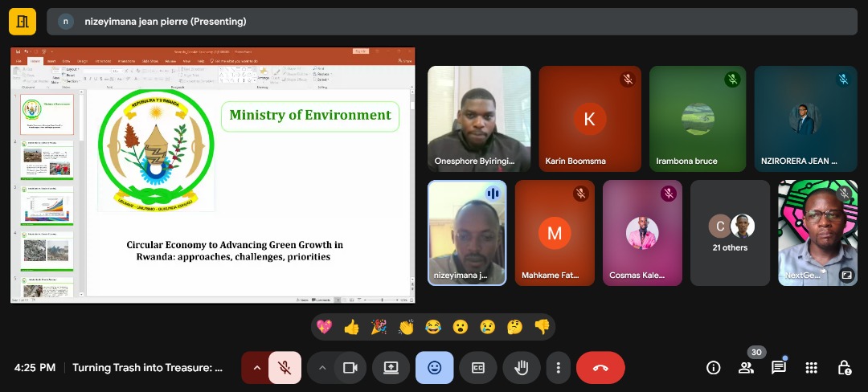This screenshot has height=392, width=868.
Task: Click picture-in-picture icon on NextGe tile
Action: click(x=847, y=275)
